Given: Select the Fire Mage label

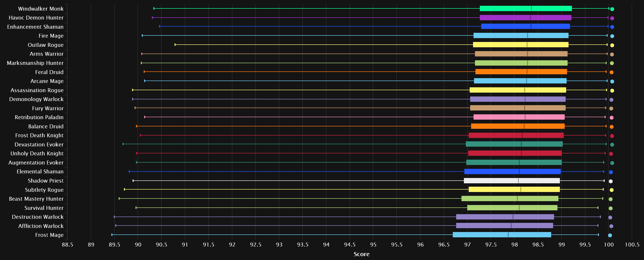Looking at the screenshot, I should tap(51, 36).
